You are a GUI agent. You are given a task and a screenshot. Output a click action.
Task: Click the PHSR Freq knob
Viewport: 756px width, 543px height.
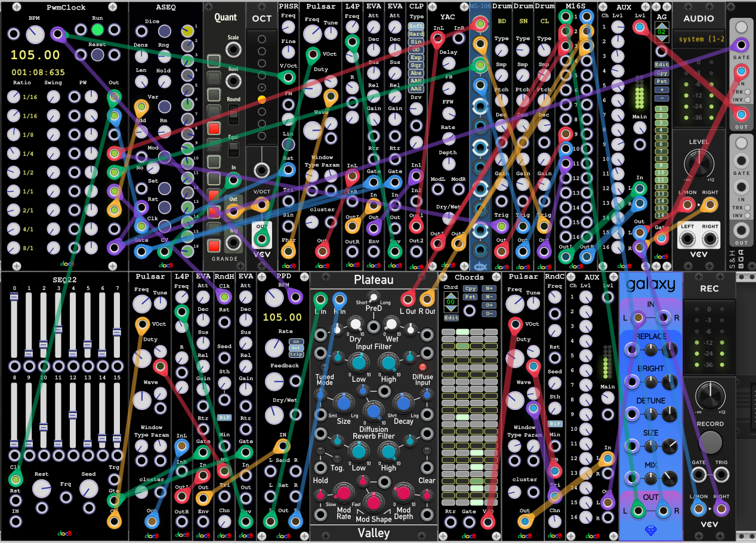[x=288, y=27]
